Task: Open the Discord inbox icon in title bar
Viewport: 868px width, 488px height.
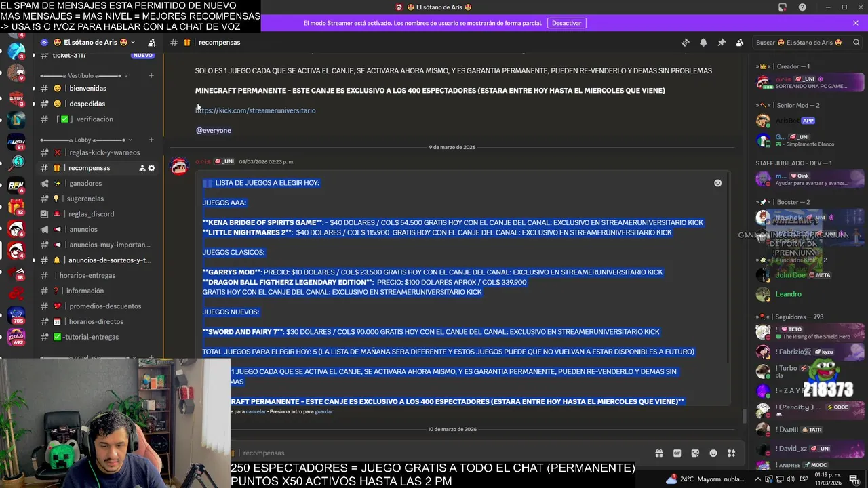Action: coord(783,7)
